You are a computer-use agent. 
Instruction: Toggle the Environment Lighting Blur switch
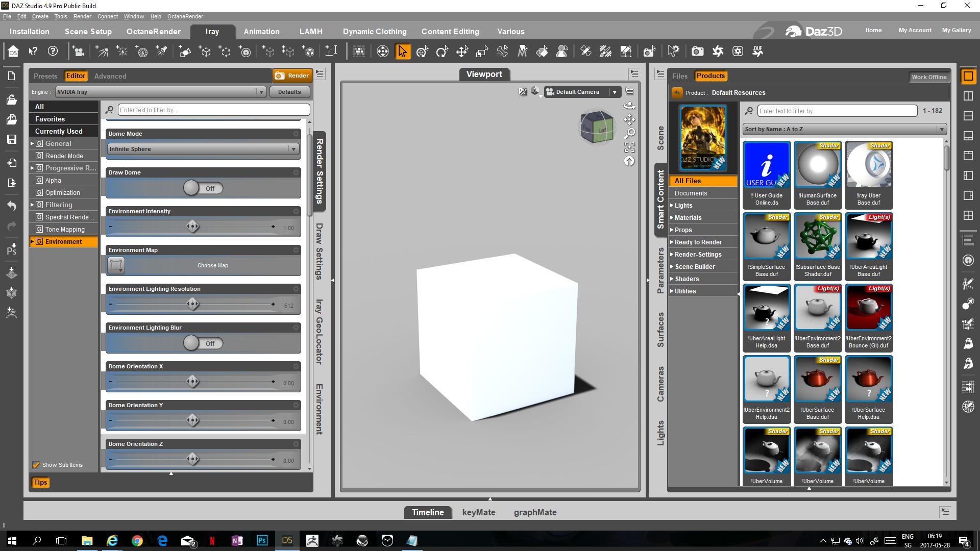pyautogui.click(x=203, y=343)
